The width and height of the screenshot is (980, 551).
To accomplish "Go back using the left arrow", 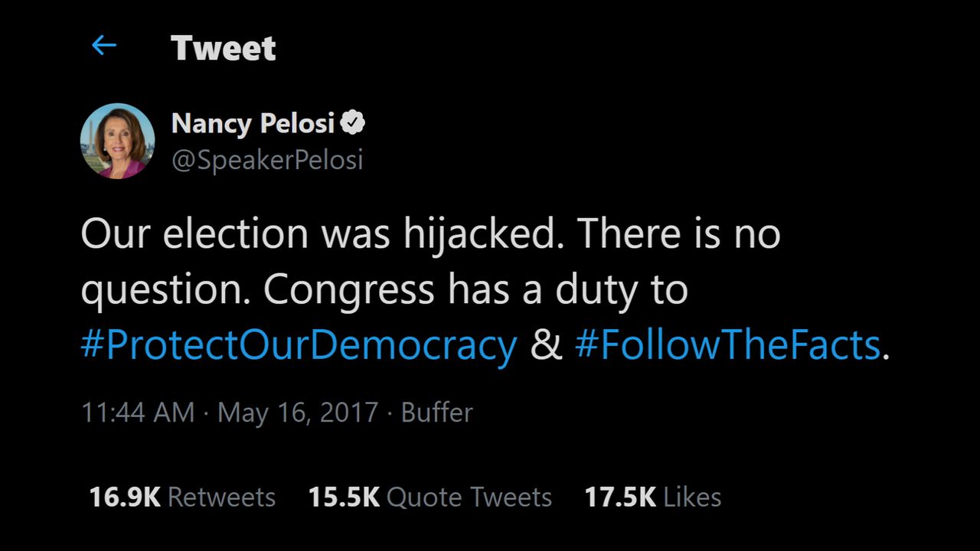I will (104, 46).
